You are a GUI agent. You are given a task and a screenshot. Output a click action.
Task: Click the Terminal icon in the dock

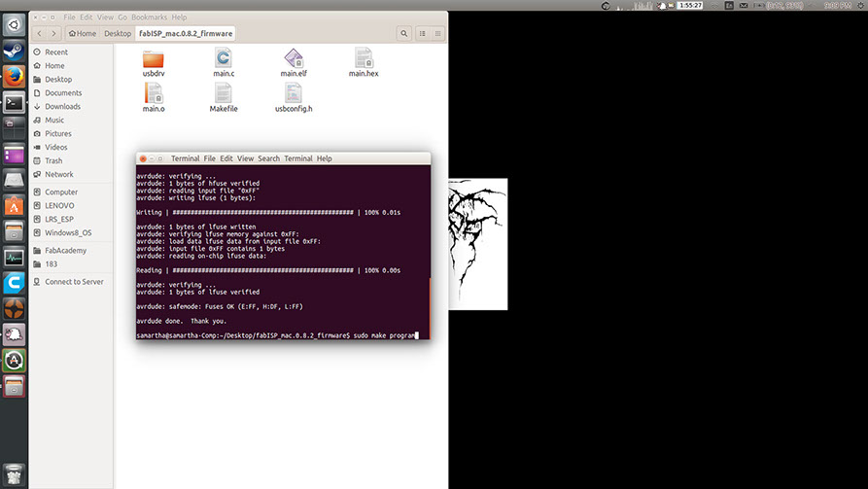click(x=14, y=102)
